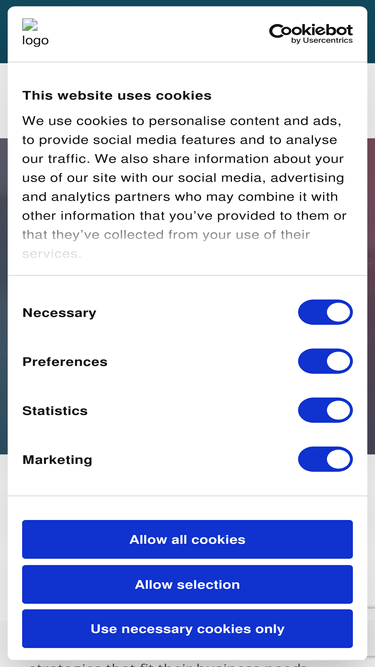Image resolution: width=375 pixels, height=667 pixels.
Task: Select the Marketing category label
Action: coord(57,459)
